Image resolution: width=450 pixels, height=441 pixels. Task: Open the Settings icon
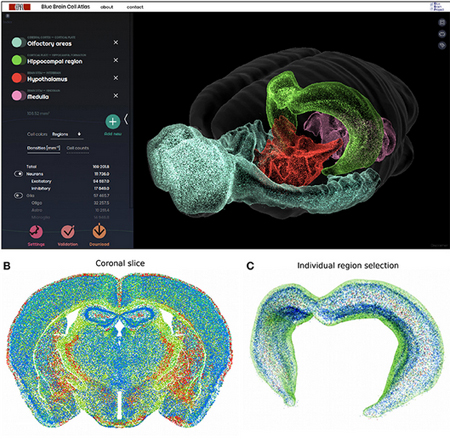[36, 232]
